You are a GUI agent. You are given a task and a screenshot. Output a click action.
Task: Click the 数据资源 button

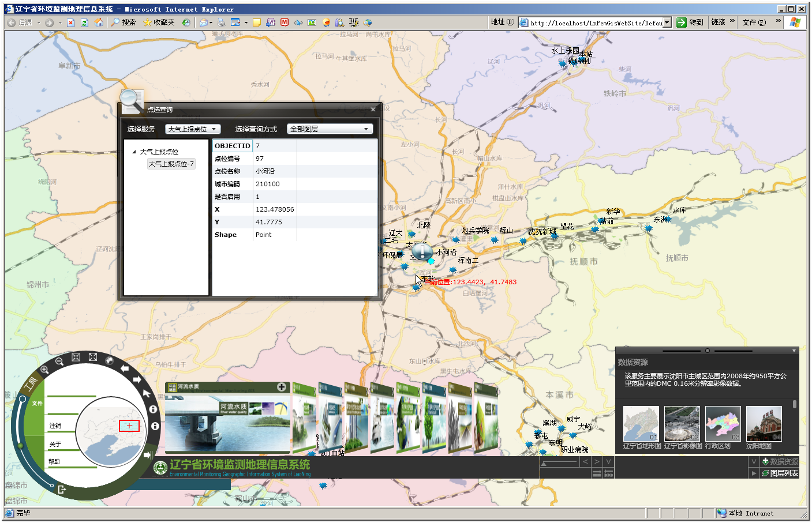780,462
